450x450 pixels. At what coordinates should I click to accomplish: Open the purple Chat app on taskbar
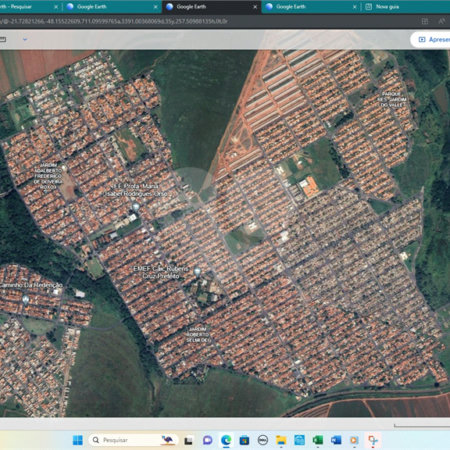[x=207, y=440]
